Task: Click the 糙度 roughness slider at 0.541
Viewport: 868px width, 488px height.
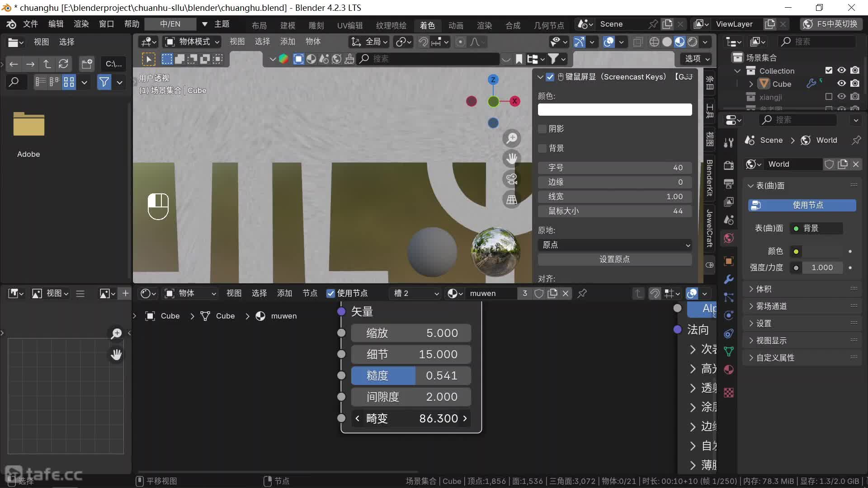Action: point(411,375)
